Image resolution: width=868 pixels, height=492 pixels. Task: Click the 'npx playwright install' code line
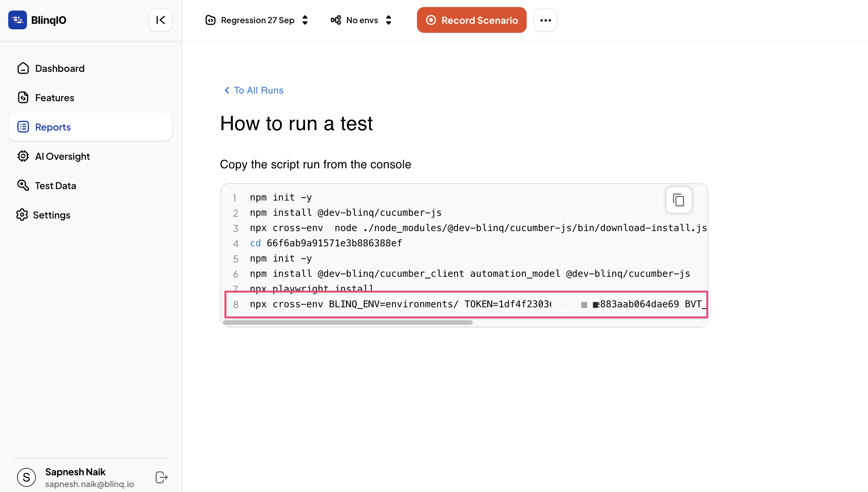pyautogui.click(x=311, y=288)
